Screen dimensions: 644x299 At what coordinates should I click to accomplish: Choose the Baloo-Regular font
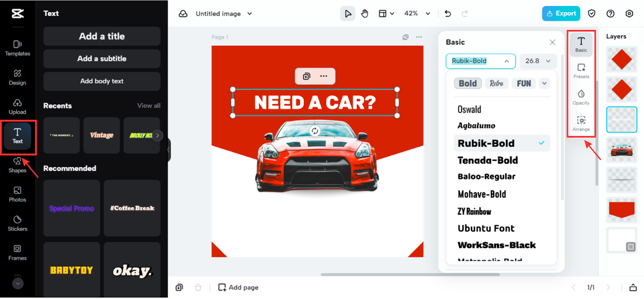(502, 177)
